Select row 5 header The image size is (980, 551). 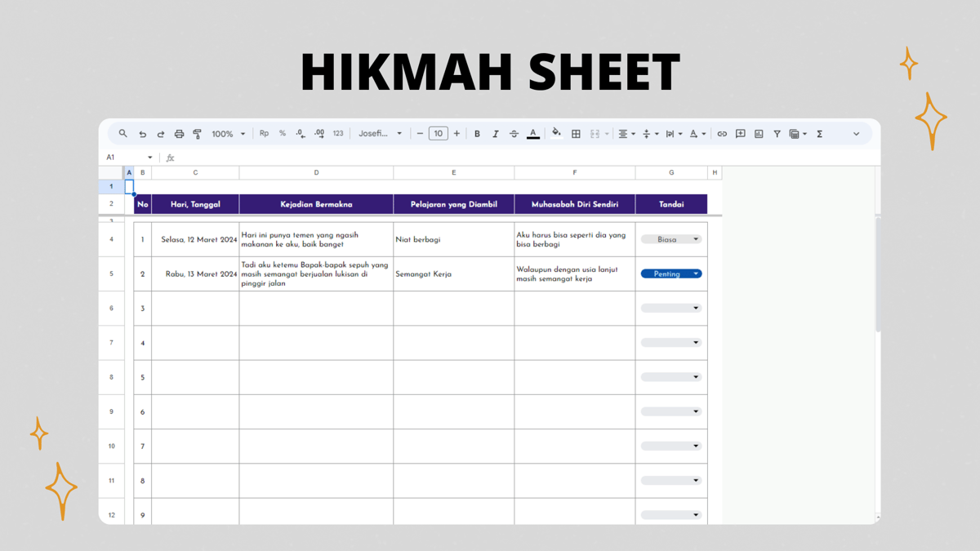[111, 274]
